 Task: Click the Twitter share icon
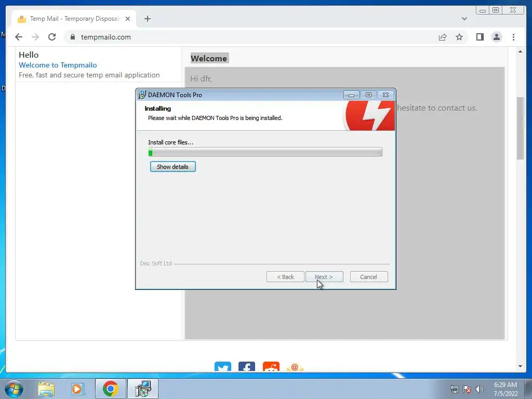(223, 366)
